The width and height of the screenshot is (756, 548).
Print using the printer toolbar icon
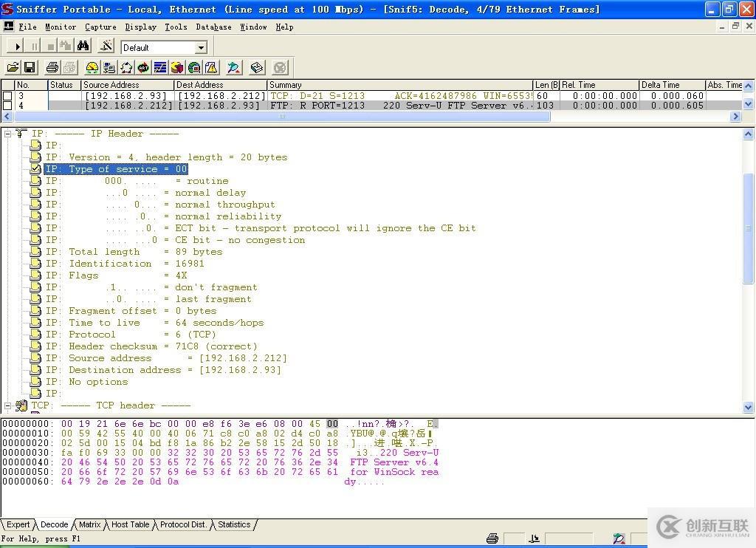click(52, 67)
